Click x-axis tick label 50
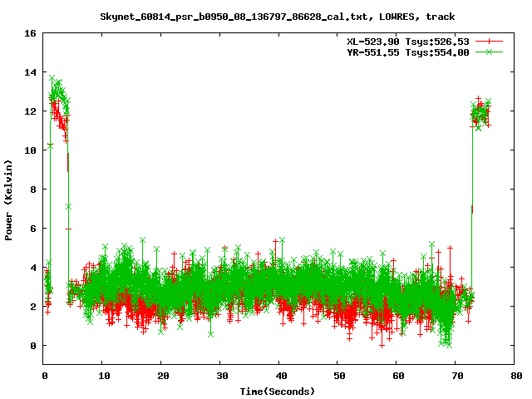This screenshot has width=532, height=399. click(340, 376)
